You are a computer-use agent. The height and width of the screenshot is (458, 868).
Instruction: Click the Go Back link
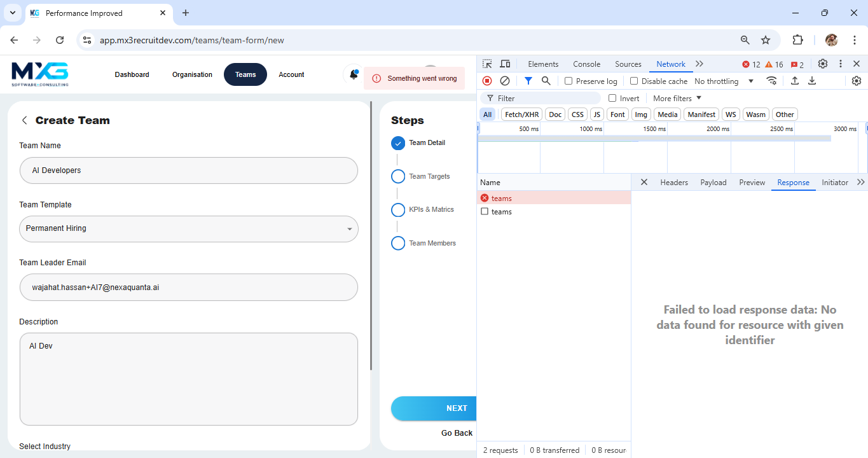457,433
